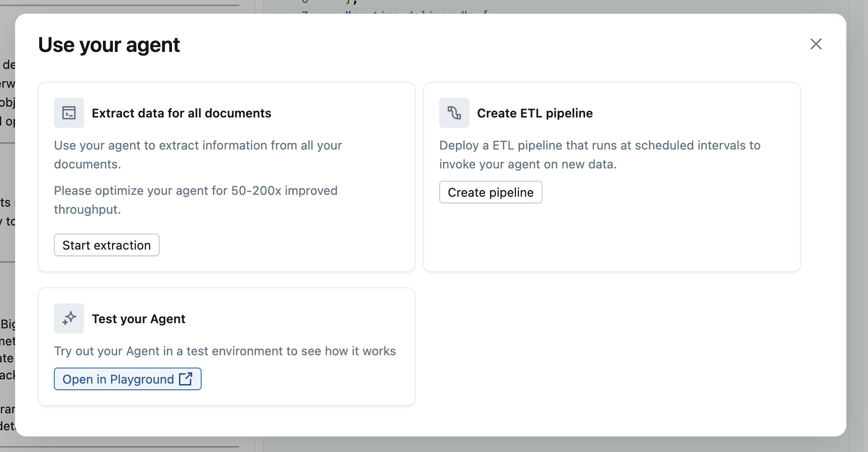Select the Create ETL pipeline heading
The height and width of the screenshot is (452, 868).
[x=535, y=113]
